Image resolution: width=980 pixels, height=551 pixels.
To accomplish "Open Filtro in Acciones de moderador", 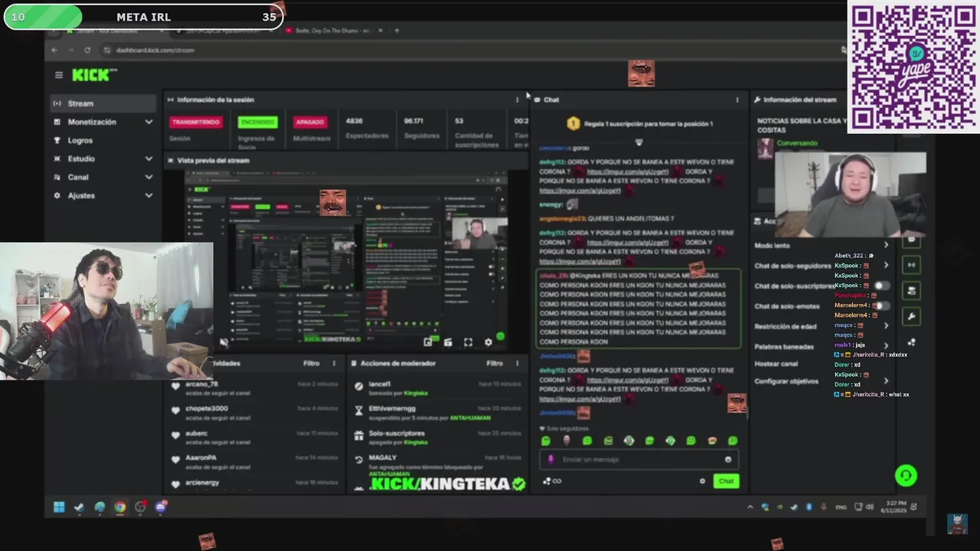I will tap(495, 364).
